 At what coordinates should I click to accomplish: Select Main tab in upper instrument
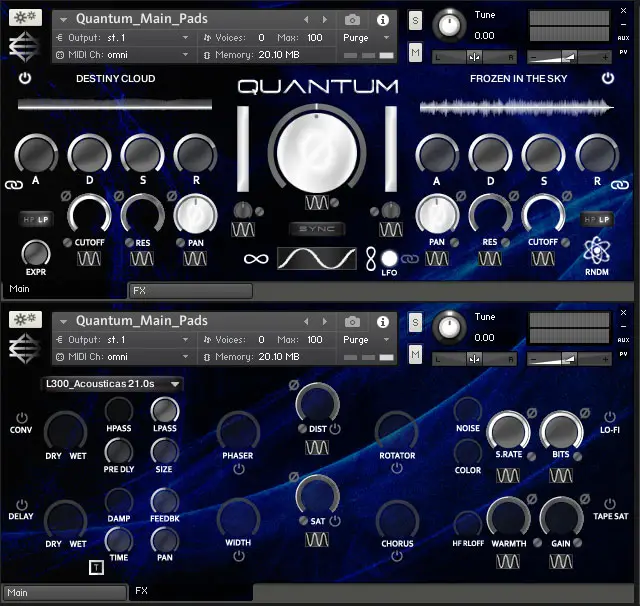[63, 289]
